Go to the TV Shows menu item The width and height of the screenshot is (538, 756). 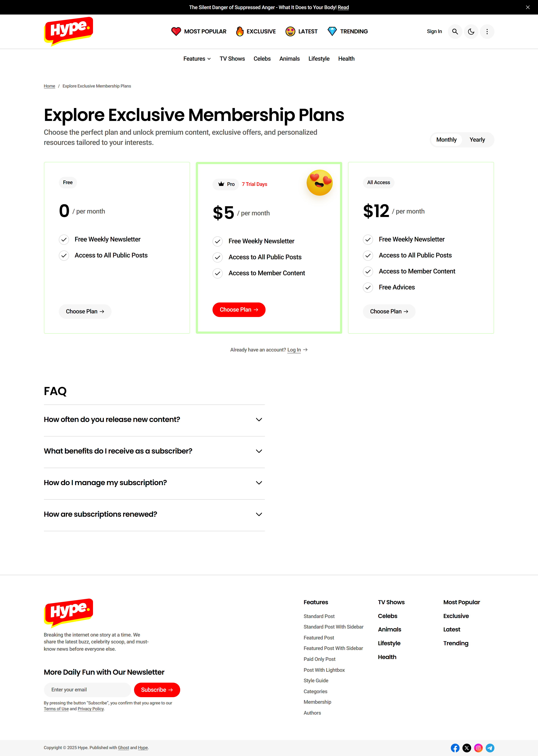(232, 59)
